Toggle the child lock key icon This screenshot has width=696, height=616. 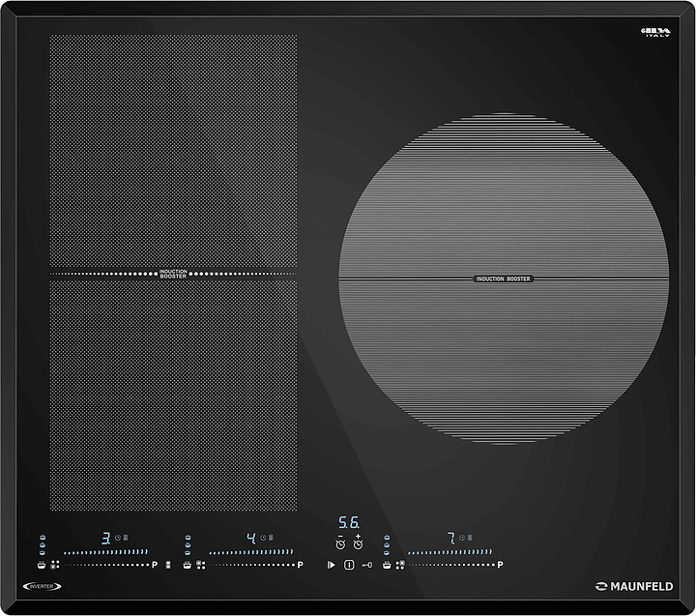pos(367,564)
